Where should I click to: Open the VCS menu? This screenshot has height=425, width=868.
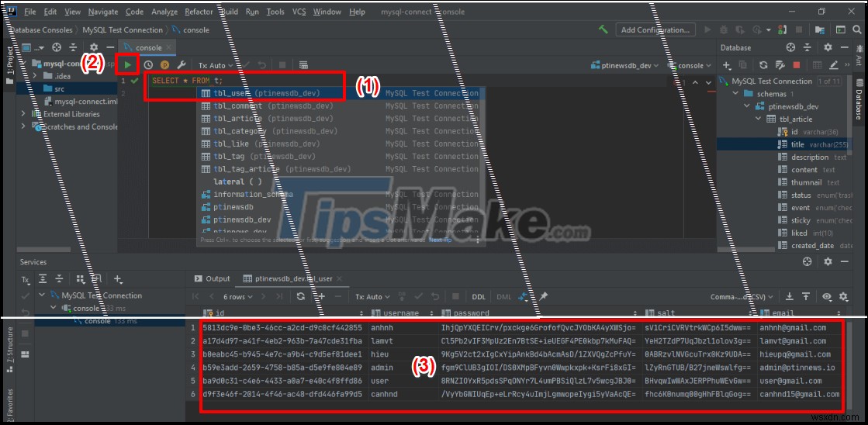pyautogui.click(x=299, y=12)
